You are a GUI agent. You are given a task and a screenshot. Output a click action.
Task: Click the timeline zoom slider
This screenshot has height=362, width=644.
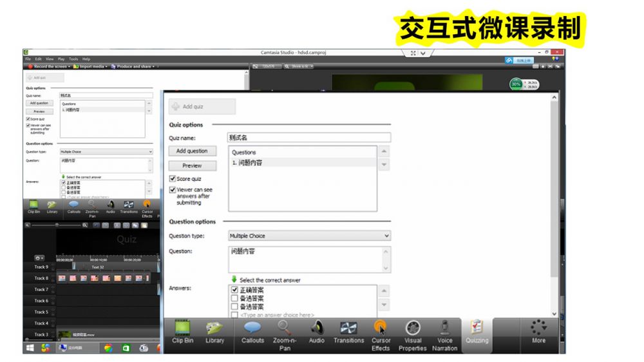tap(57, 225)
